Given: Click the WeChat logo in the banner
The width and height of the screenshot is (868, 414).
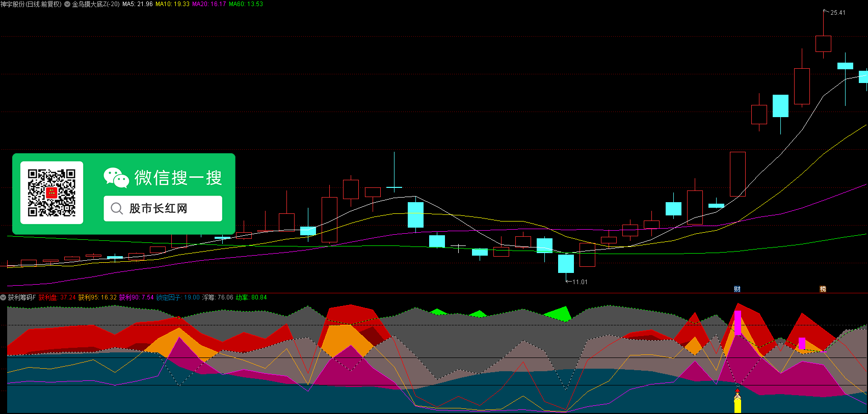Looking at the screenshot, I should click(116, 178).
